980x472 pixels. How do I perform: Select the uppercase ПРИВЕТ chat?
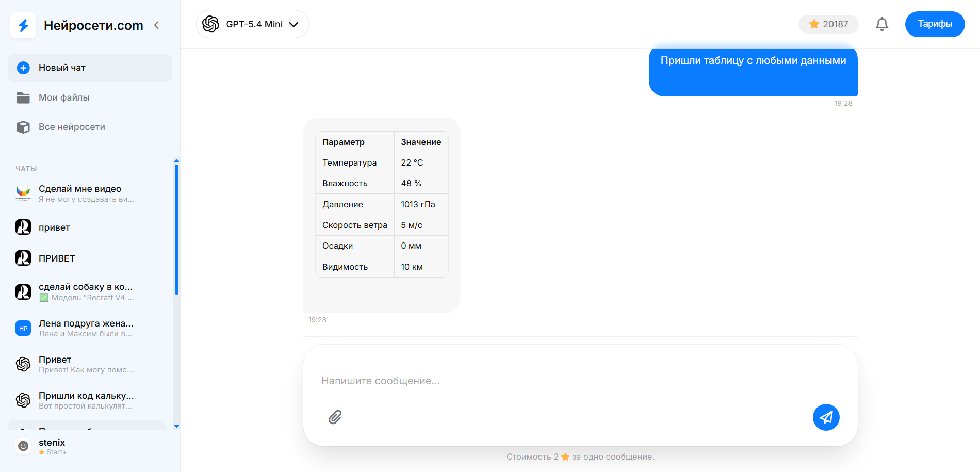pos(57,258)
